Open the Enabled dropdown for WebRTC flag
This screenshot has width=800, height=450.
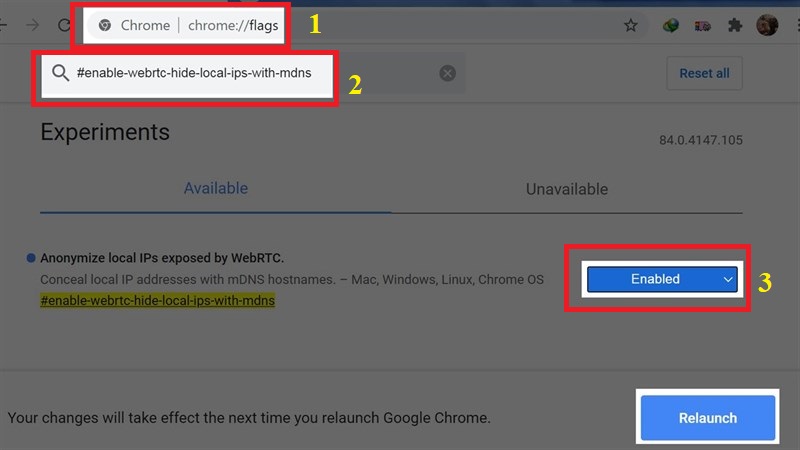(662, 279)
